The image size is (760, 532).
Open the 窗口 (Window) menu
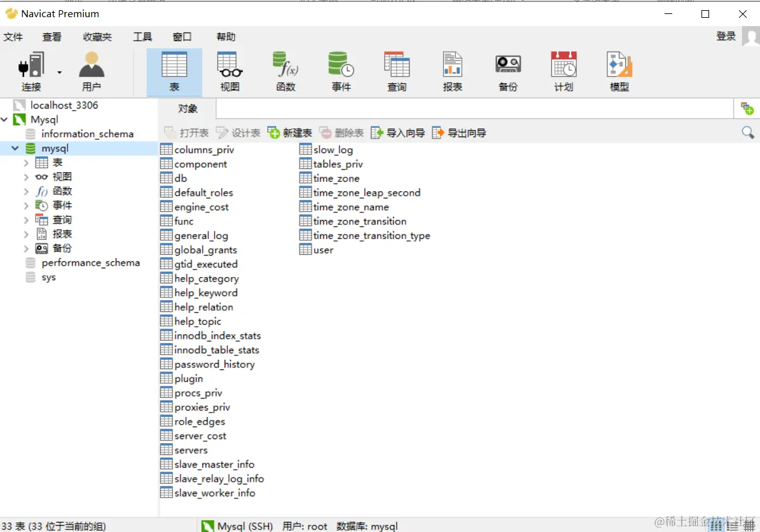(182, 37)
